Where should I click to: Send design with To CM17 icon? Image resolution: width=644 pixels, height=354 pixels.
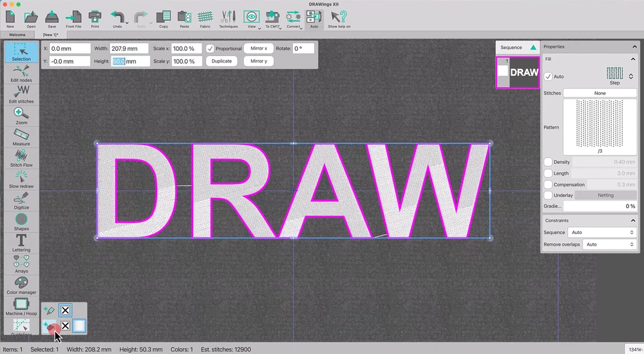pos(272,19)
